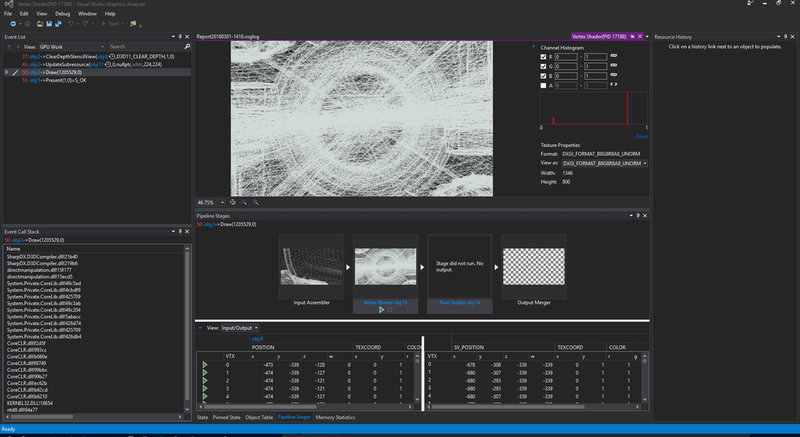Image resolution: width=800 pixels, height=437 pixels.
Task: Toggle the B channel checkbox
Action: point(543,76)
